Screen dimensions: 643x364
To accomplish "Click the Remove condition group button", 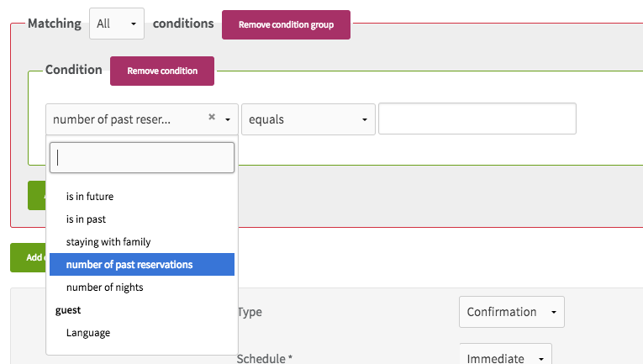I will point(286,24).
